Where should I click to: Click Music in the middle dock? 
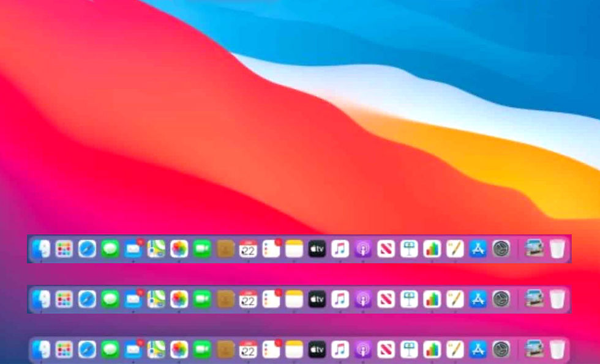340,299
